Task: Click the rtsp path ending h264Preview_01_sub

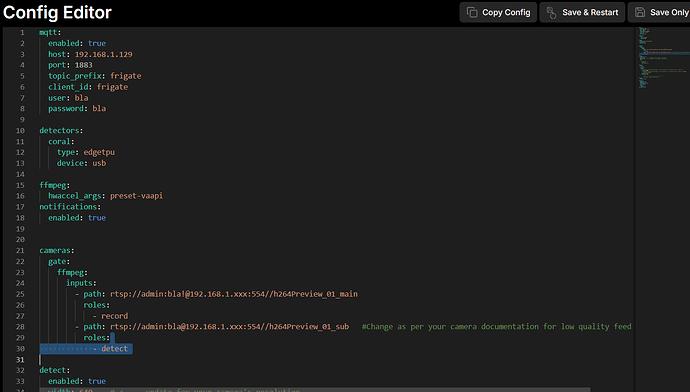Action: pos(229,326)
